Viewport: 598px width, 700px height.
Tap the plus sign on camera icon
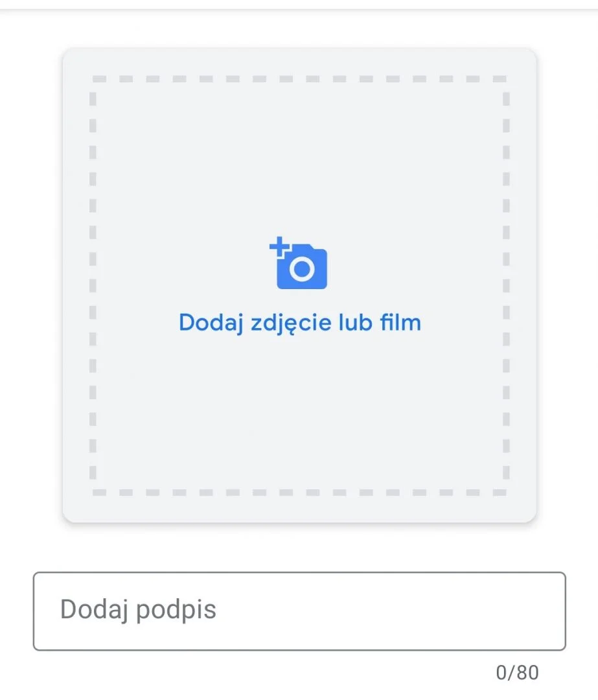coord(279,246)
